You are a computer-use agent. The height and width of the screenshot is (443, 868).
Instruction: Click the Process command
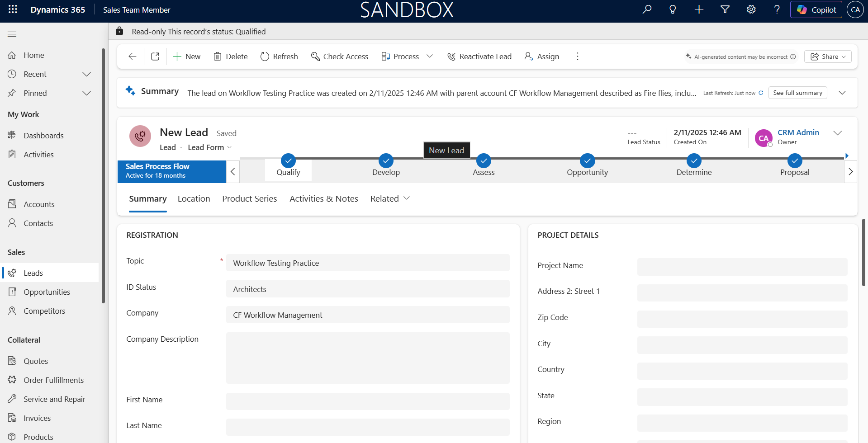tap(400, 57)
